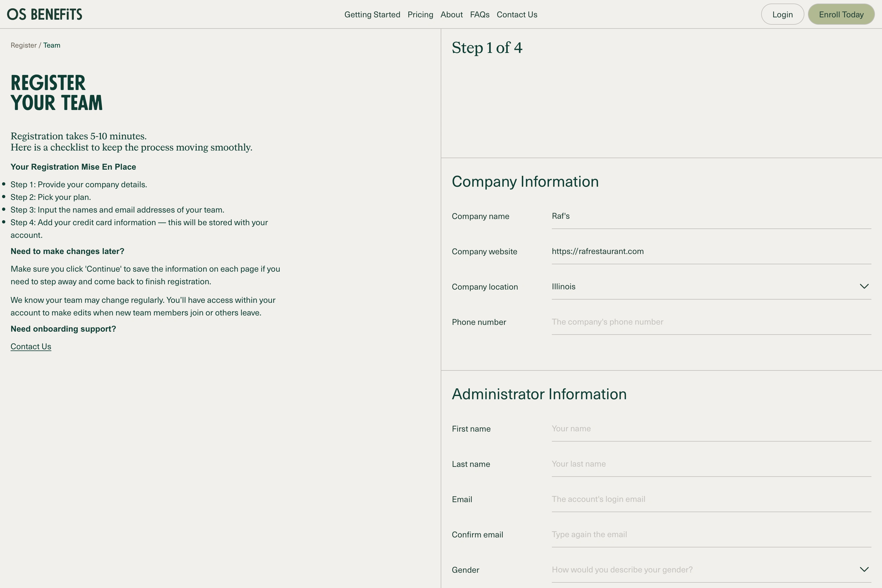The width and height of the screenshot is (882, 588).
Task: Click the Phone number field
Action: click(711, 322)
